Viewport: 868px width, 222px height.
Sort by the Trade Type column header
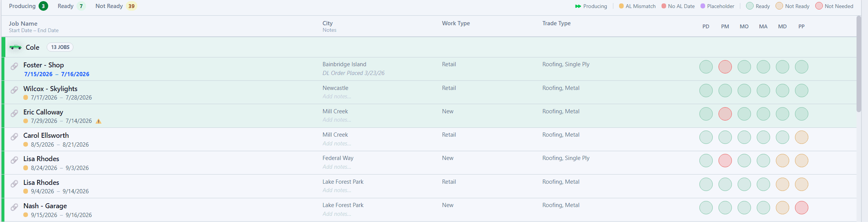[x=556, y=23]
